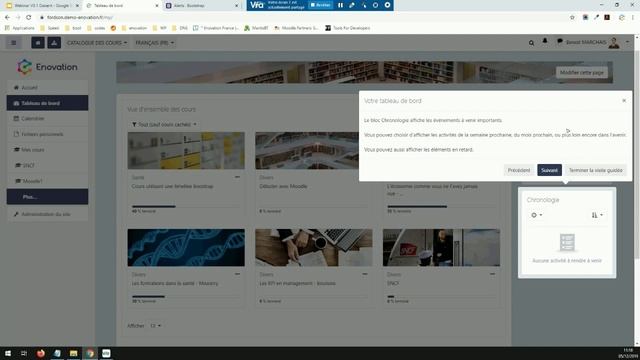Click progress bar of santé formations course
Viewport: 640px width, 360px height.
(x=186, y=296)
